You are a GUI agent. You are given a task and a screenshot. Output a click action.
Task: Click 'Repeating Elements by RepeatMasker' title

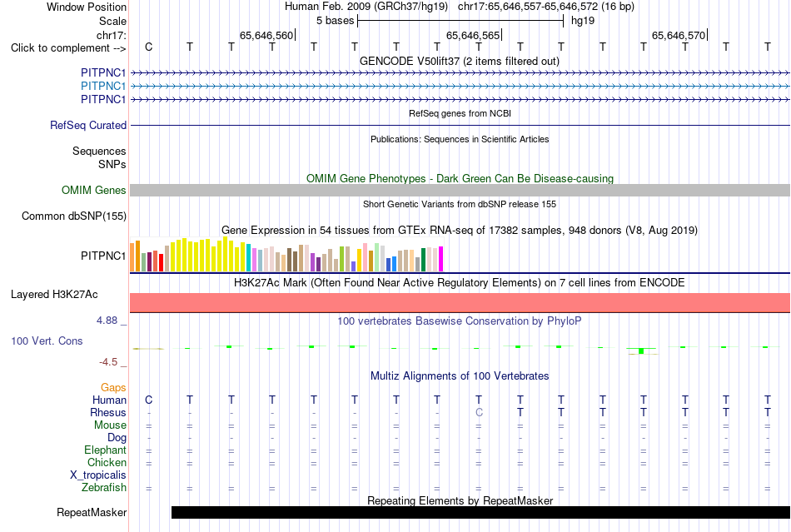[x=460, y=500]
